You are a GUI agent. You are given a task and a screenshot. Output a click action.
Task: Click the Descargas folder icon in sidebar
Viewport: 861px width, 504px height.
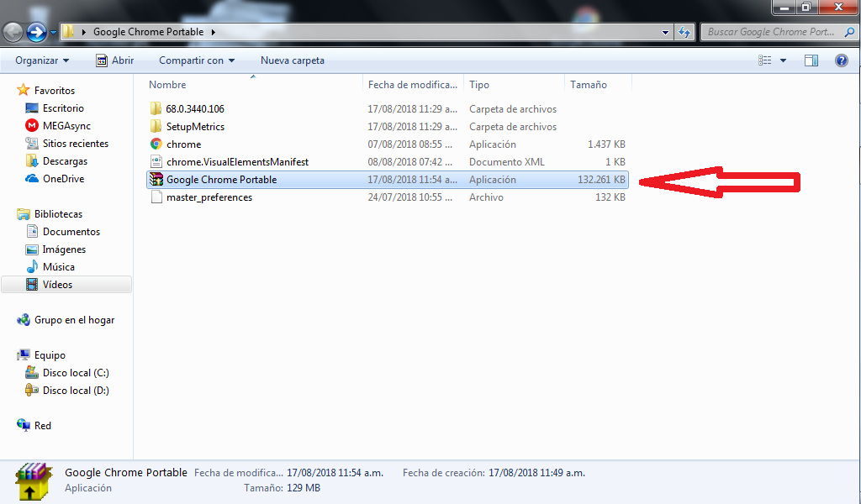pos(32,160)
